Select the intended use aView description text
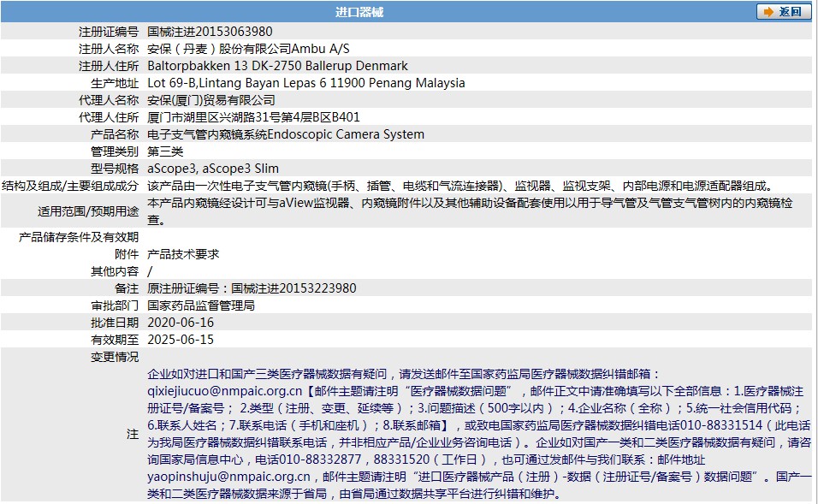The height and width of the screenshot is (504, 818). (x=470, y=211)
